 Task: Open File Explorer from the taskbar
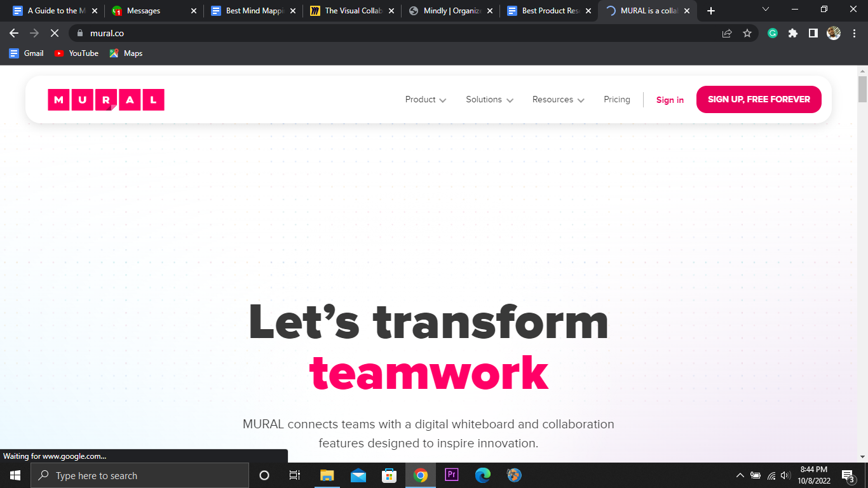pyautogui.click(x=327, y=475)
